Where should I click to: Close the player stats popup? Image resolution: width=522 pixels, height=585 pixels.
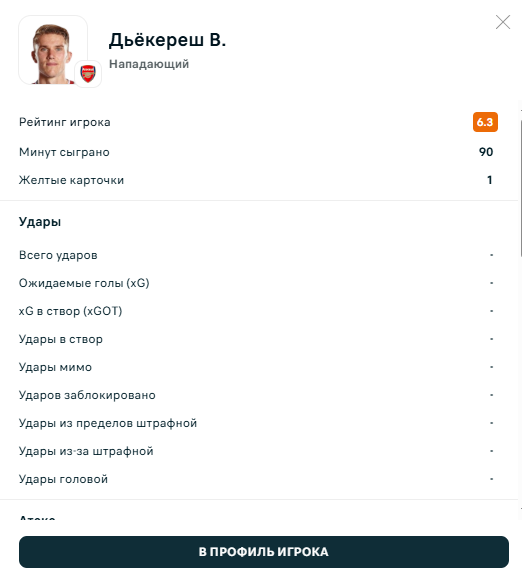click(x=503, y=22)
